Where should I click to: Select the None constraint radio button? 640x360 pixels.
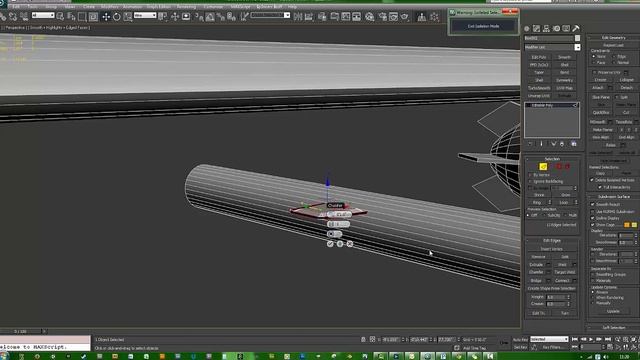point(594,56)
